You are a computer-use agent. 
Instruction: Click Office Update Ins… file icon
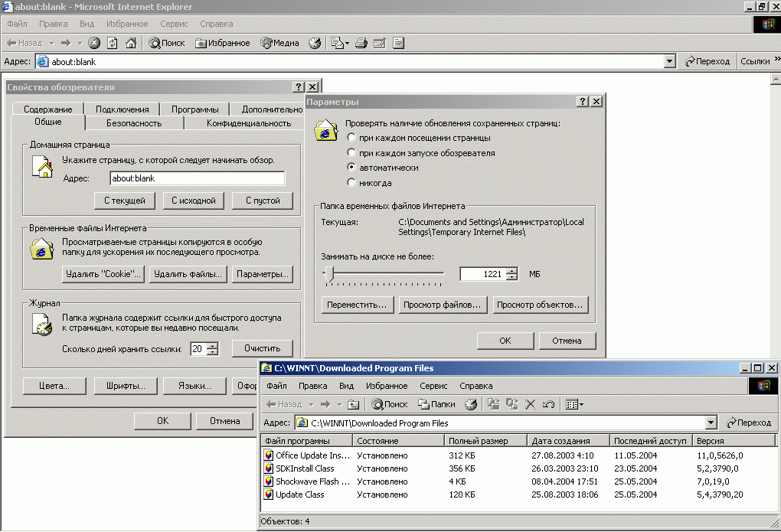269,455
